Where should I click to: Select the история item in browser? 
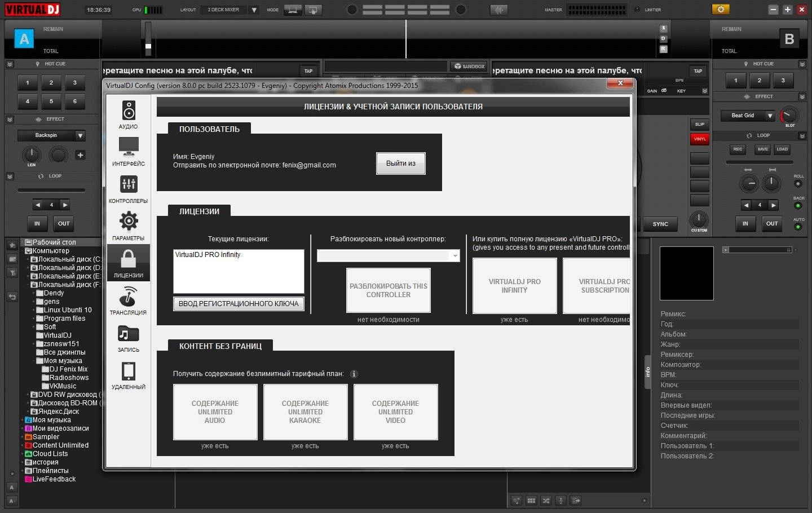click(x=41, y=462)
